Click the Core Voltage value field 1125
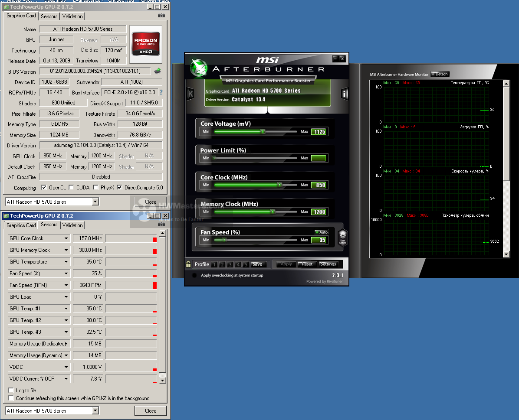Image resolution: width=519 pixels, height=420 pixels. coord(319,132)
